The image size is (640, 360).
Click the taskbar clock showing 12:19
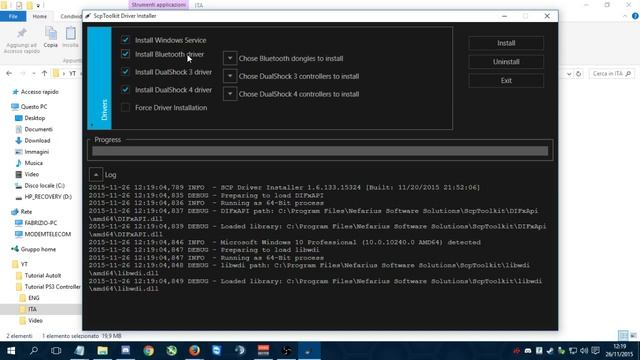tap(619, 350)
